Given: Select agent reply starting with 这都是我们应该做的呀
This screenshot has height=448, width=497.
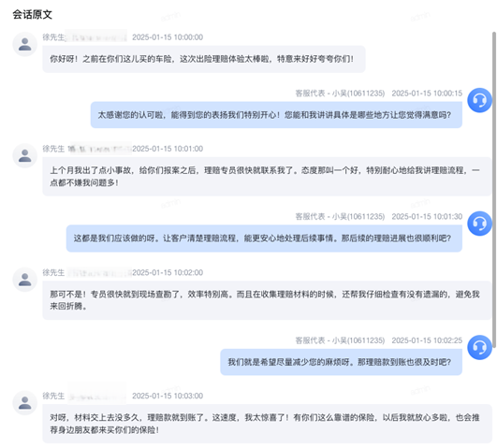Looking at the screenshot, I should point(264,238).
